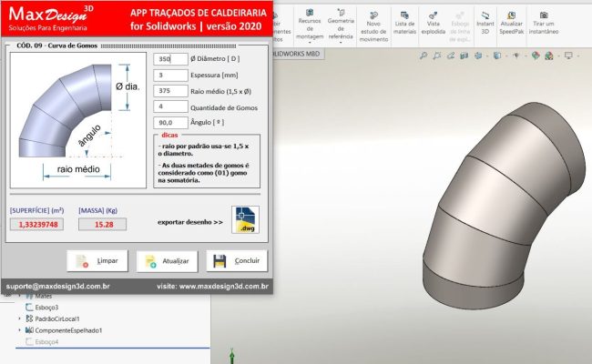
Task: Click the Quantidade de Gomos field
Action: click(170, 106)
